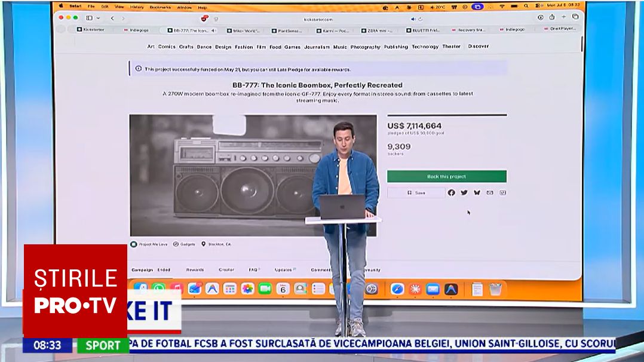Viewport: 644px width, 362px height.
Task: Click the Late Pledge info banner
Action: [318, 69]
